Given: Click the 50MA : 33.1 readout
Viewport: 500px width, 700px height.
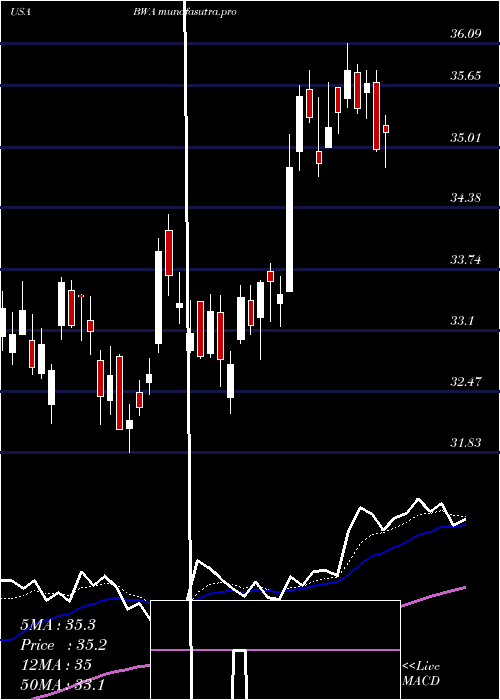Looking at the screenshot, I should (x=62, y=684).
